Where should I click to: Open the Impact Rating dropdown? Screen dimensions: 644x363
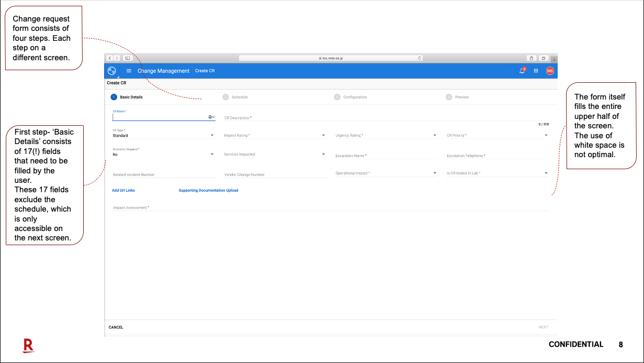click(275, 135)
